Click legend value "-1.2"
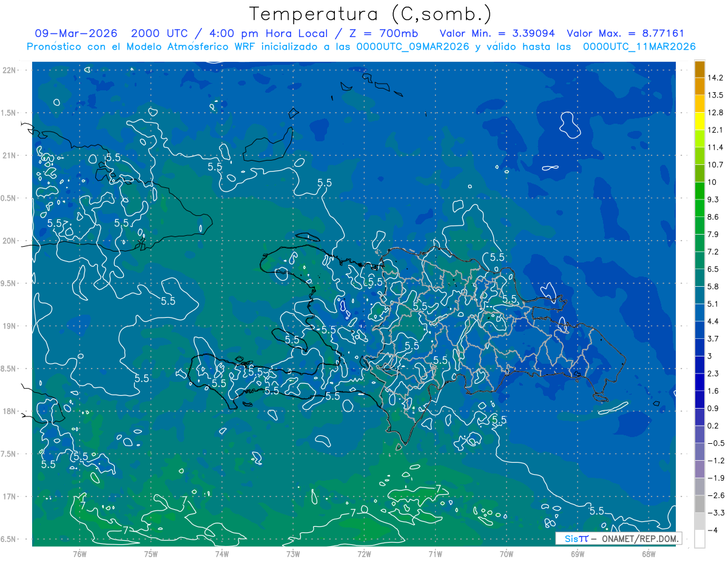This screenshot has width=728, height=562. (716, 461)
